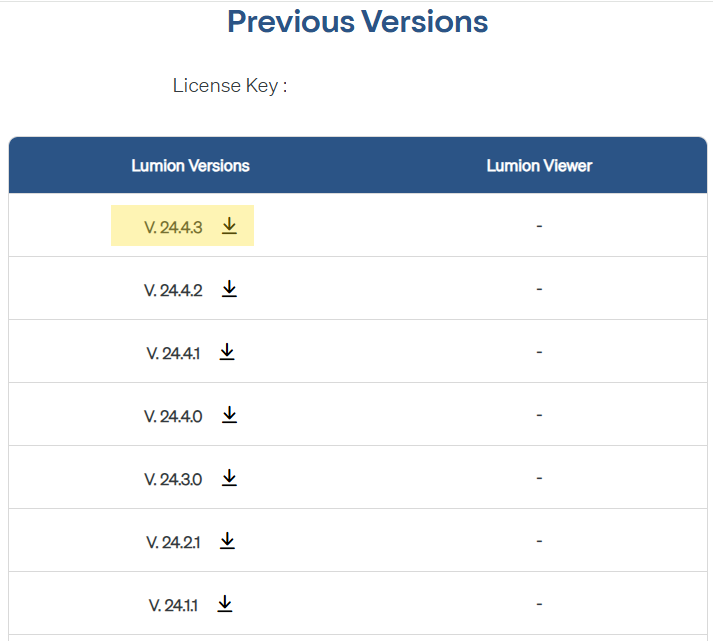Screen dimensions: 713x641
Task: Click the V. 24.1.1 version text
Action: point(173,605)
